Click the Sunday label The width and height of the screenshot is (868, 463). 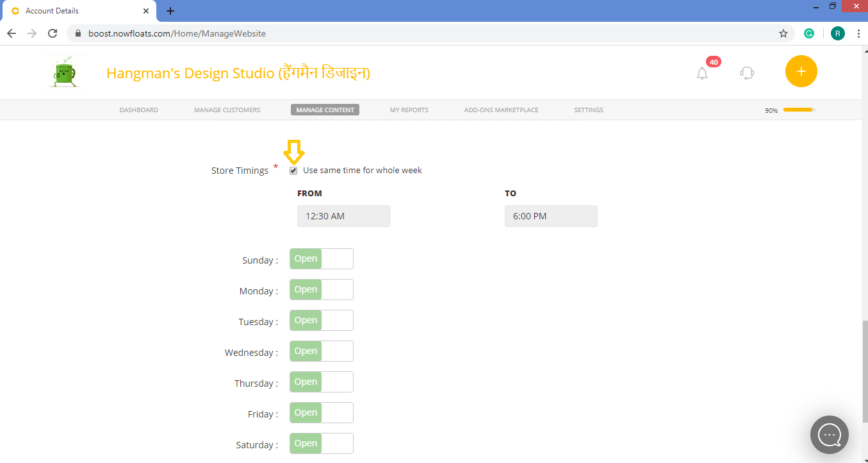[260, 260]
